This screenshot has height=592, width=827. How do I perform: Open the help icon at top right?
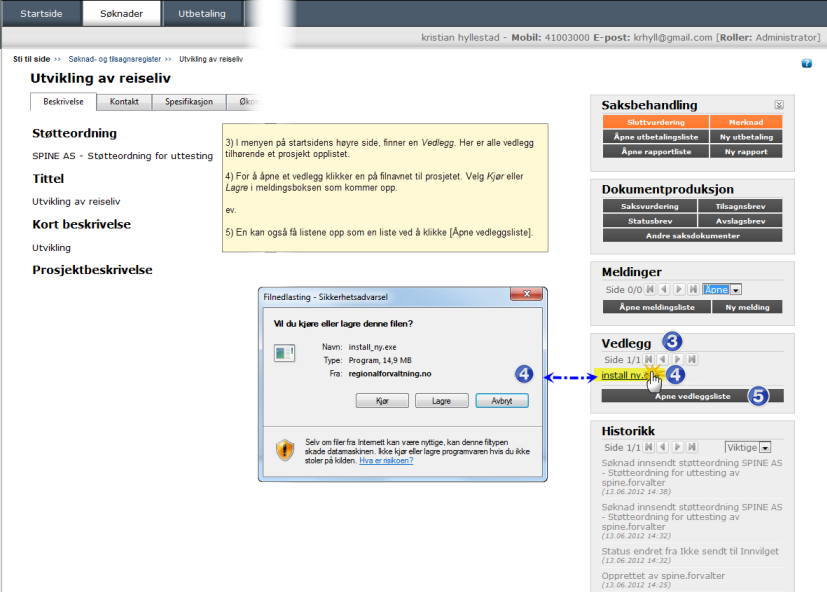[806, 63]
